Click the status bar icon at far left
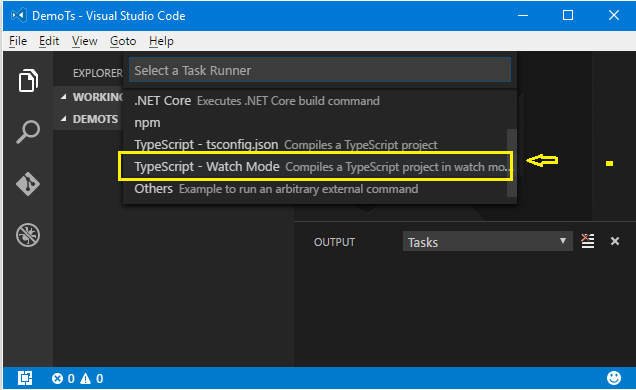The width and height of the screenshot is (636, 390). 25,378
